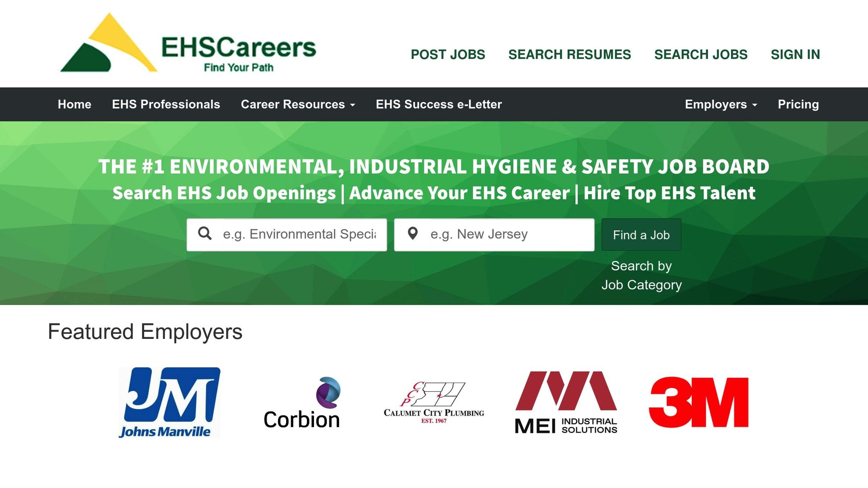Click the SIGN IN link
The height and width of the screenshot is (488, 868).
click(x=795, y=55)
